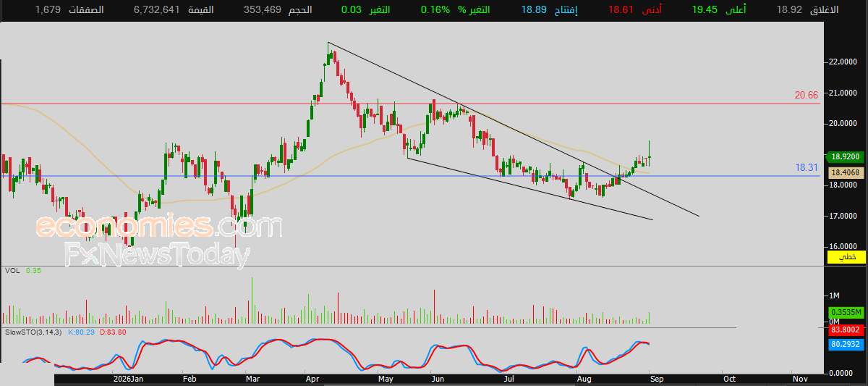Click the VOL indicator label
Viewport: 868px width, 386px height.
coord(12,271)
